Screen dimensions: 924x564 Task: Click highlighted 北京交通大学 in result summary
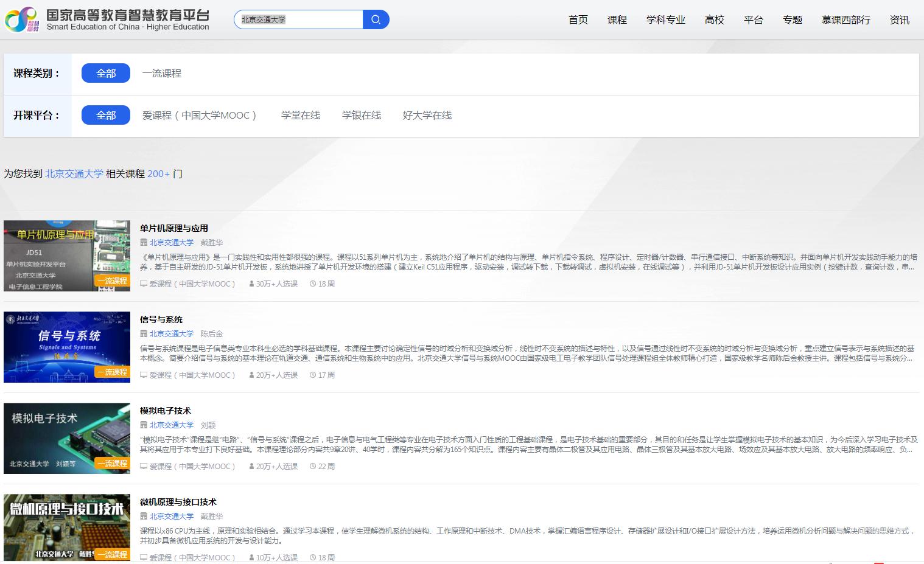(74, 174)
